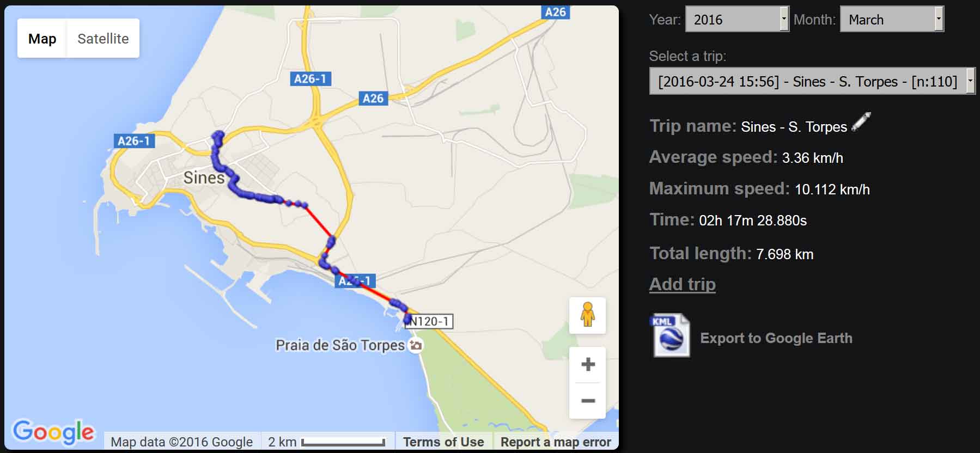Expand the Select a trip dropdown
Viewport: 980px width, 453px height.
[812, 81]
